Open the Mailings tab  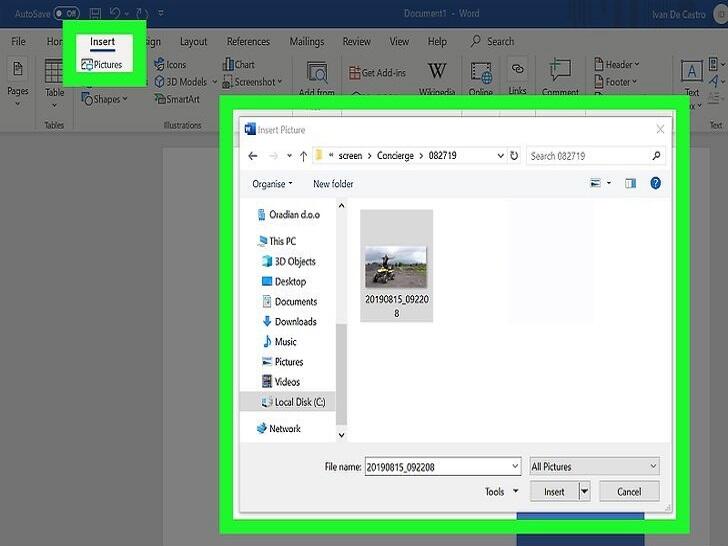tap(307, 42)
